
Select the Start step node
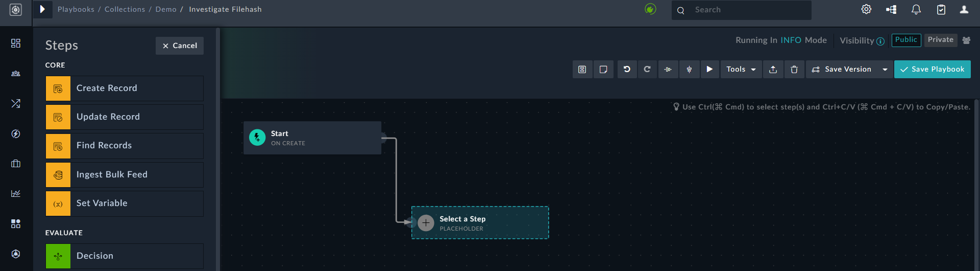(312, 138)
